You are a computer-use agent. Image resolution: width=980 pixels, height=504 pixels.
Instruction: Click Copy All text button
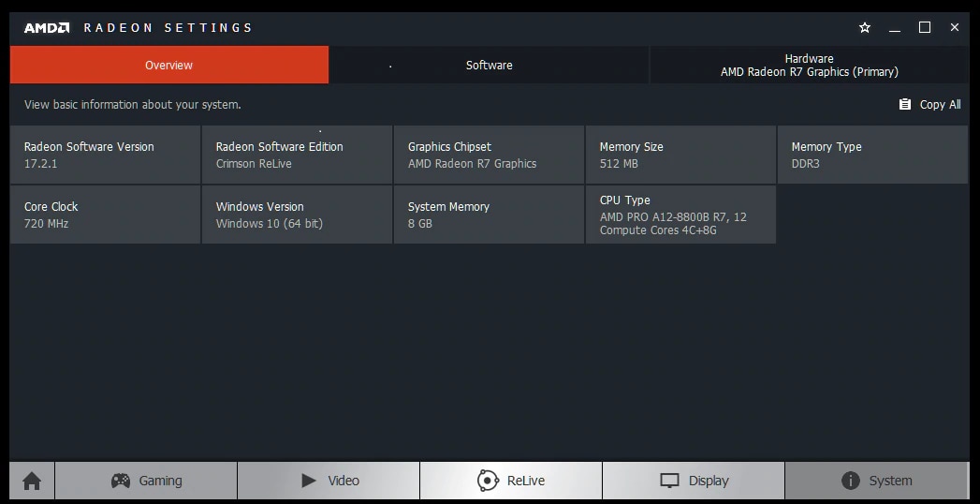[940, 104]
